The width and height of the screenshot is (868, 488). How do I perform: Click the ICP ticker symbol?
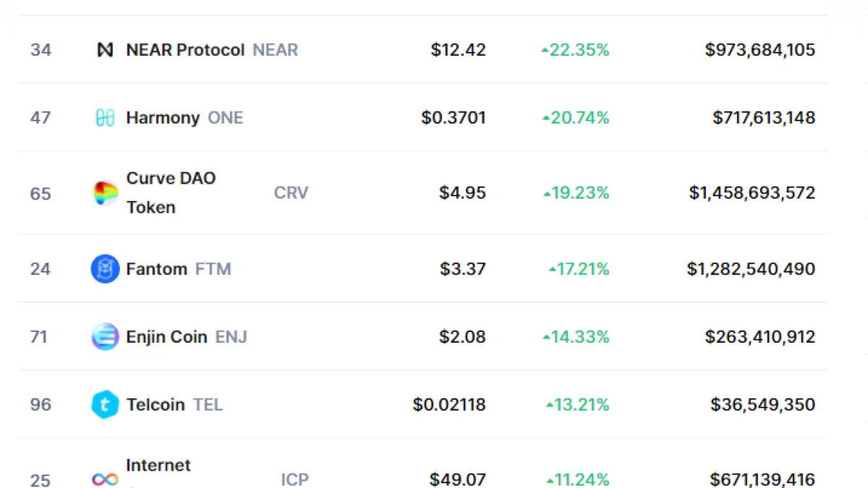[x=294, y=479]
